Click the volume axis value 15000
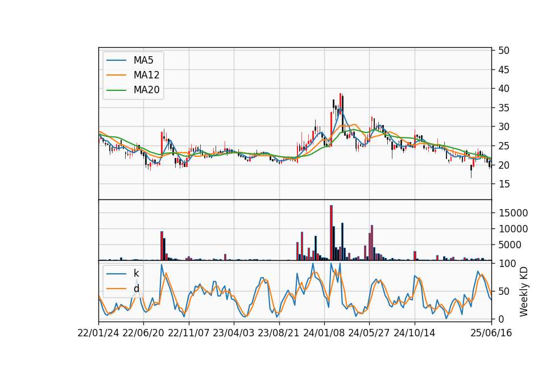Viewport: 546px width, 392px height. click(513, 213)
